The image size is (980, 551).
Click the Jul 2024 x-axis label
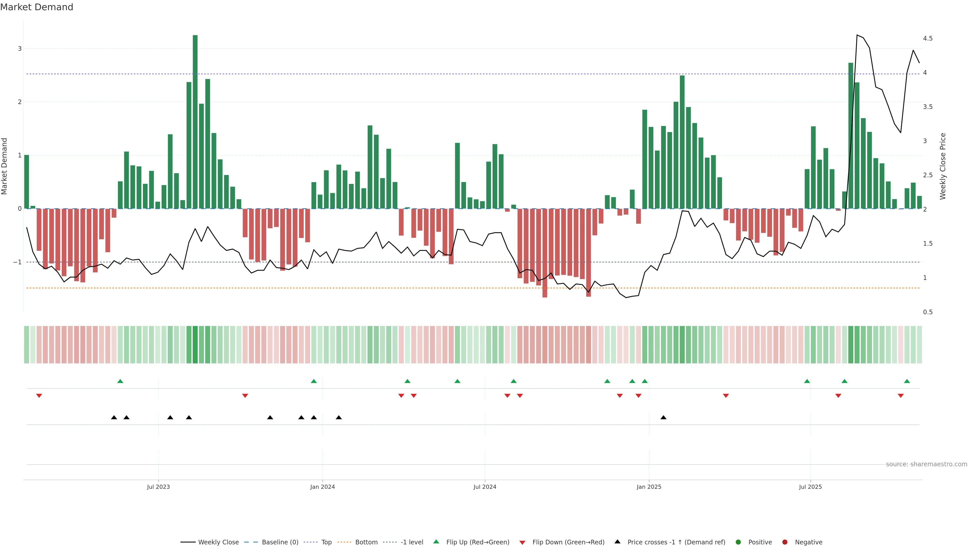[485, 487]
